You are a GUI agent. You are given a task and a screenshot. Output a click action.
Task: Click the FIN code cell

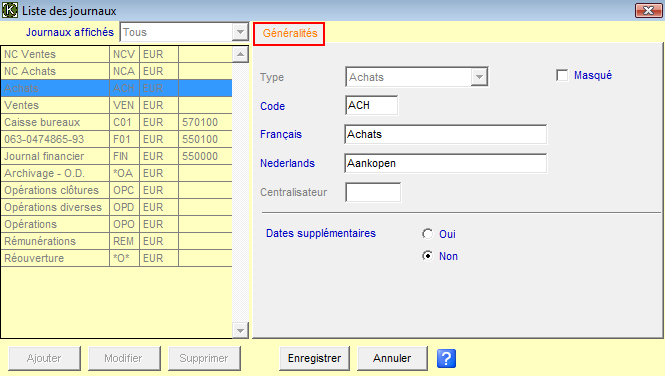124,156
